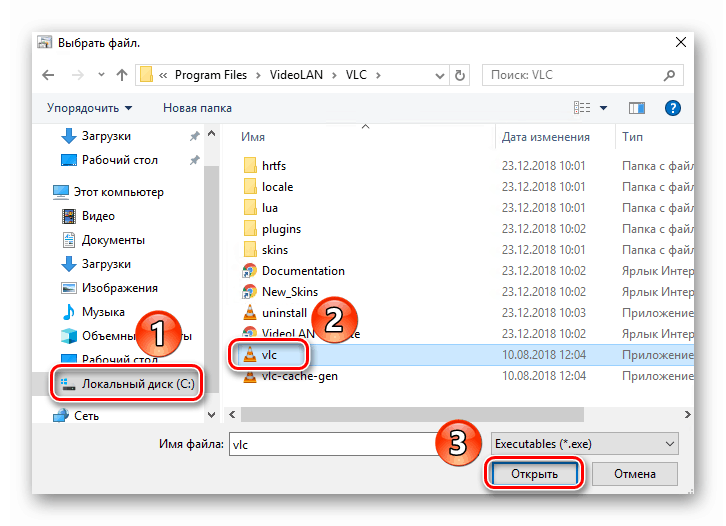Click date 10.08.2018 12:04 of vlc row
Screen dimensions: 726x526
click(x=544, y=355)
